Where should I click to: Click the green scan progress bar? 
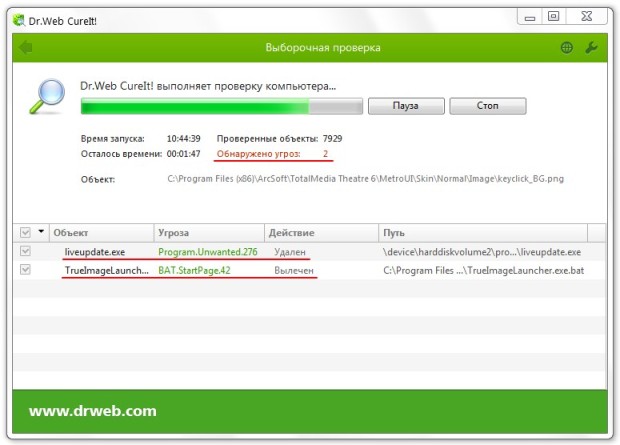click(221, 106)
